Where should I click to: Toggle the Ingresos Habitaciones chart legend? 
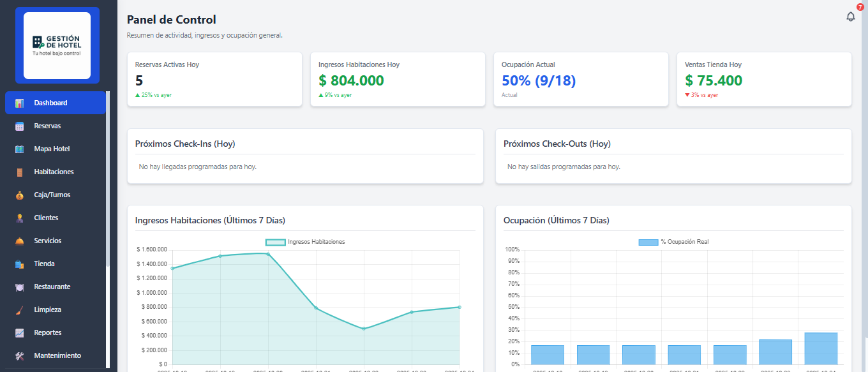click(x=305, y=242)
